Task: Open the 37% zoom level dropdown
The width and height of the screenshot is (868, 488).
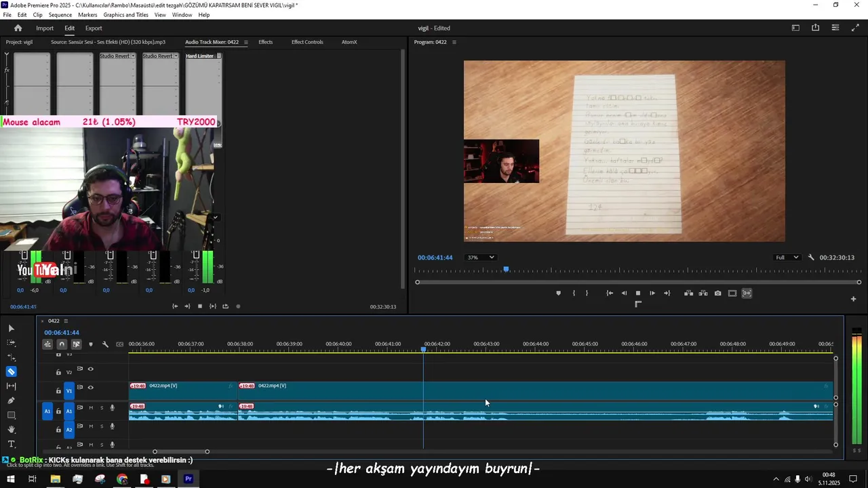Action: pos(480,258)
